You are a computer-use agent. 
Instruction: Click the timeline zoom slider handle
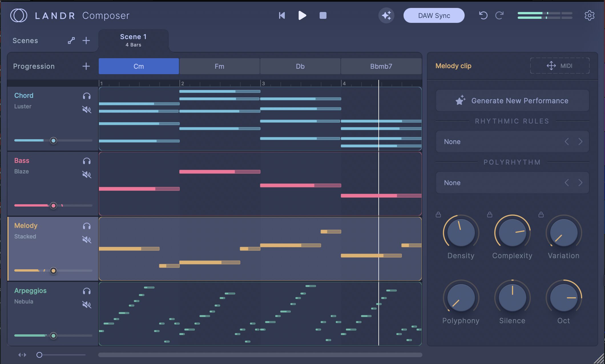click(x=39, y=355)
